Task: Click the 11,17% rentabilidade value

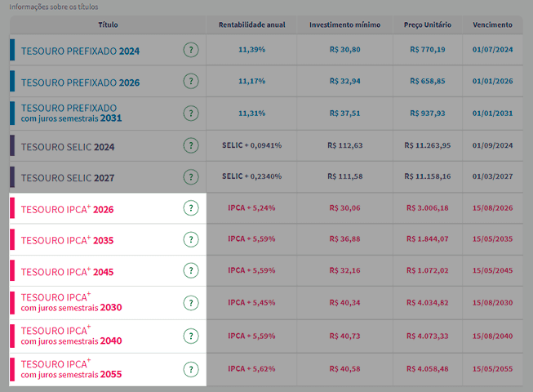Action: pyautogui.click(x=252, y=81)
